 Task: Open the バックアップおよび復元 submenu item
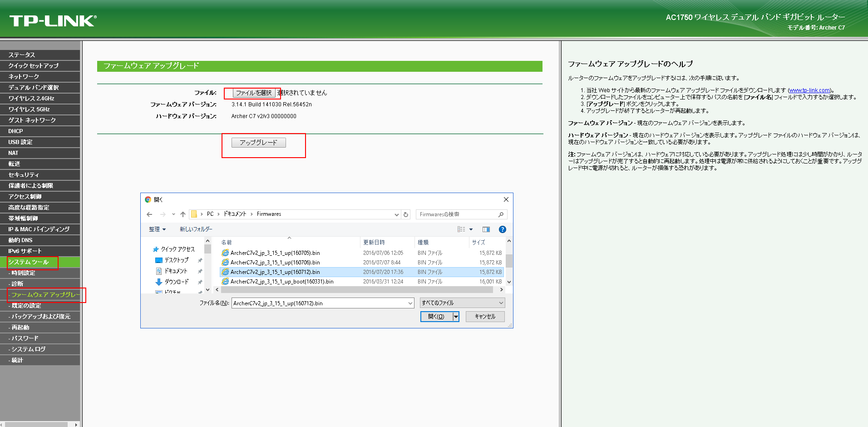tap(40, 317)
